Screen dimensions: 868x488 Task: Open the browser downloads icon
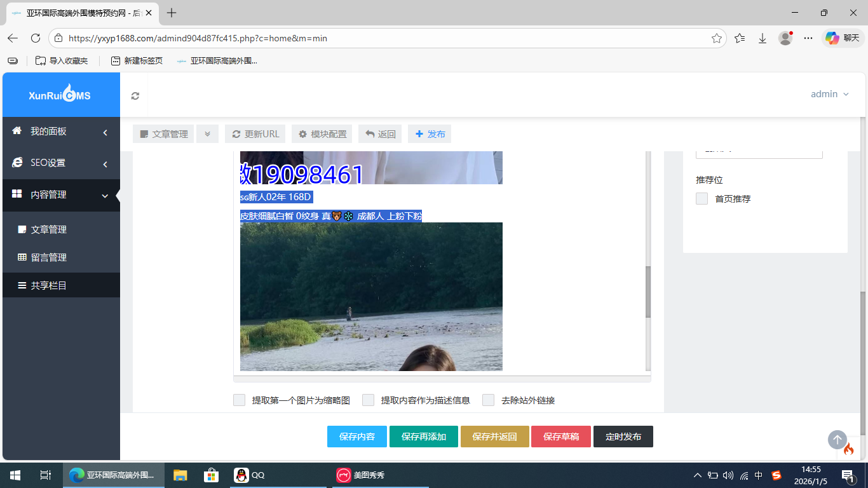point(763,38)
